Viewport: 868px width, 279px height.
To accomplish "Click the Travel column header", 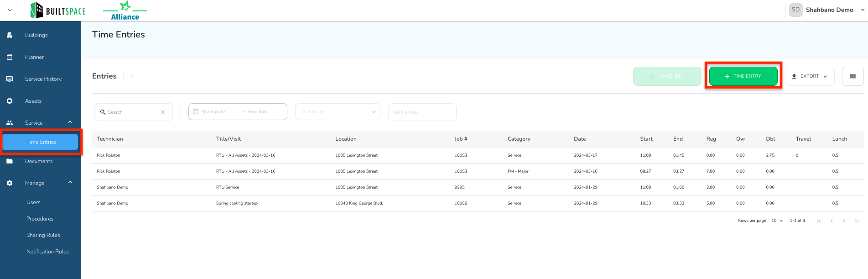I will coord(803,139).
